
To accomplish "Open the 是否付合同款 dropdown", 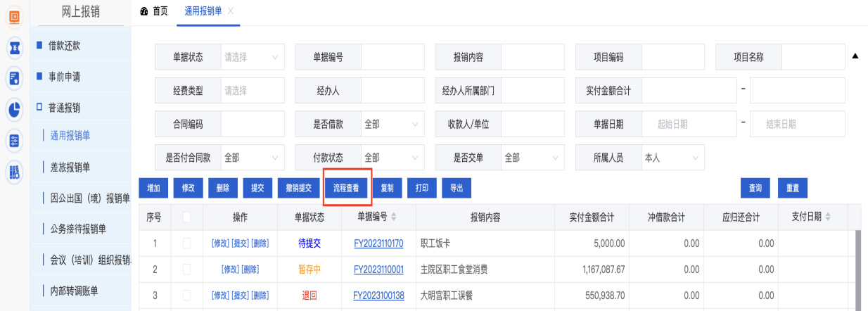I will pyautogui.click(x=253, y=158).
